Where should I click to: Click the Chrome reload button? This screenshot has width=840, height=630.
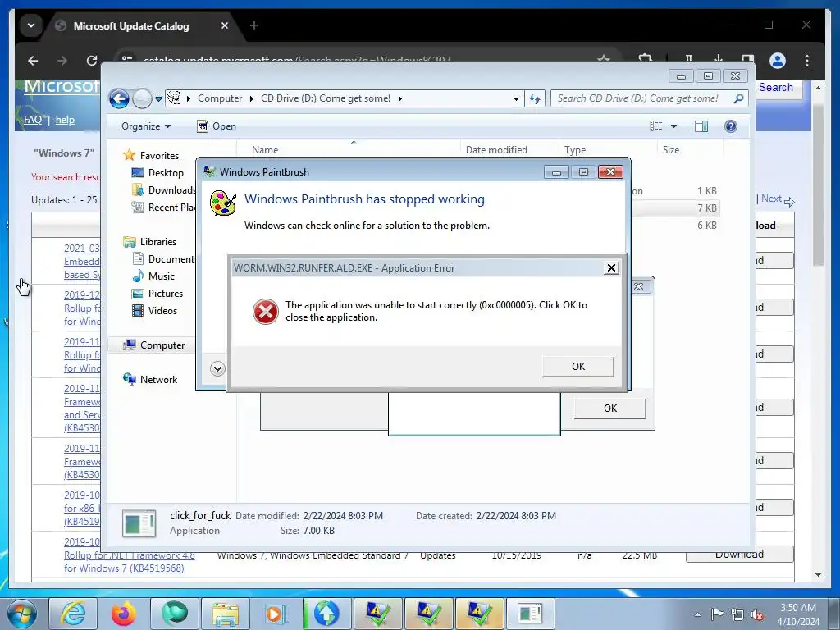click(92, 61)
